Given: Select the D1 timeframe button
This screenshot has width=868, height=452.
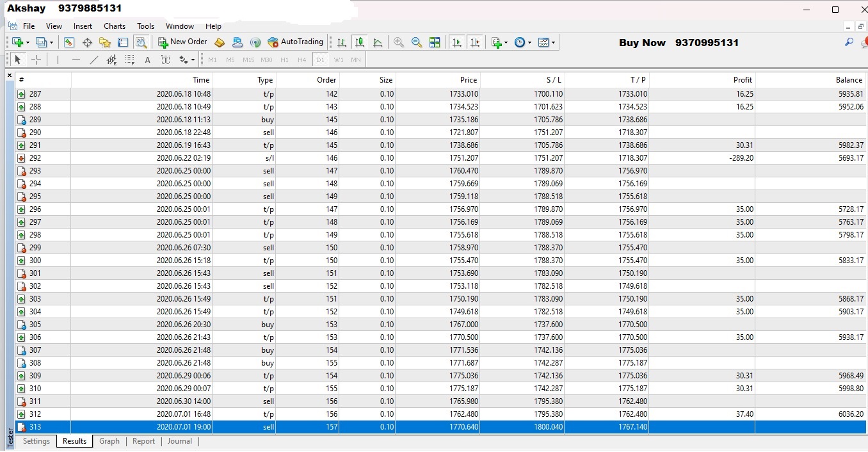Looking at the screenshot, I should (320, 60).
